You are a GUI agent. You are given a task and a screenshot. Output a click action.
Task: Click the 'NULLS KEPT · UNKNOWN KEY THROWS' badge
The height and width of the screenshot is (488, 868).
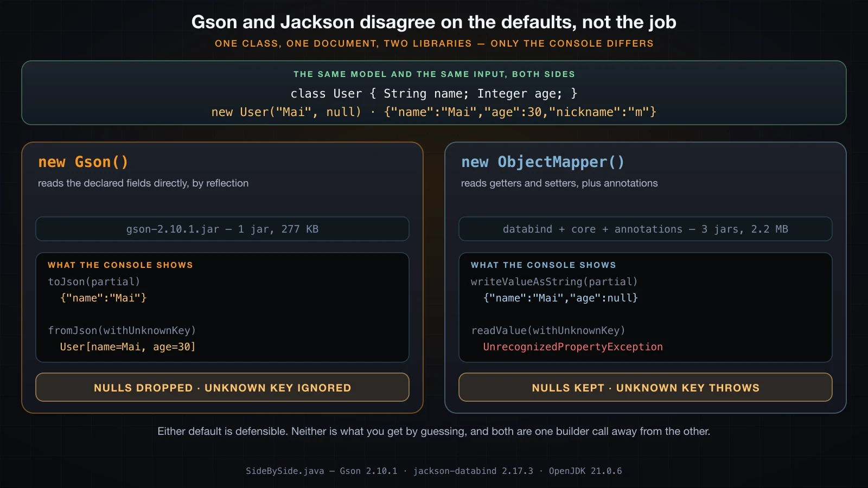646,387
